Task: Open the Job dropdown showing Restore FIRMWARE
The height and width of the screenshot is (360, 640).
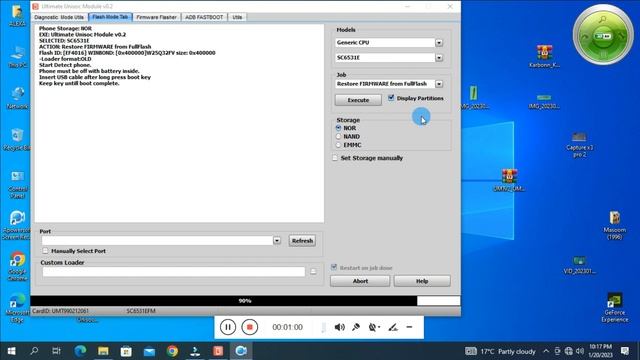Action: tap(439, 84)
